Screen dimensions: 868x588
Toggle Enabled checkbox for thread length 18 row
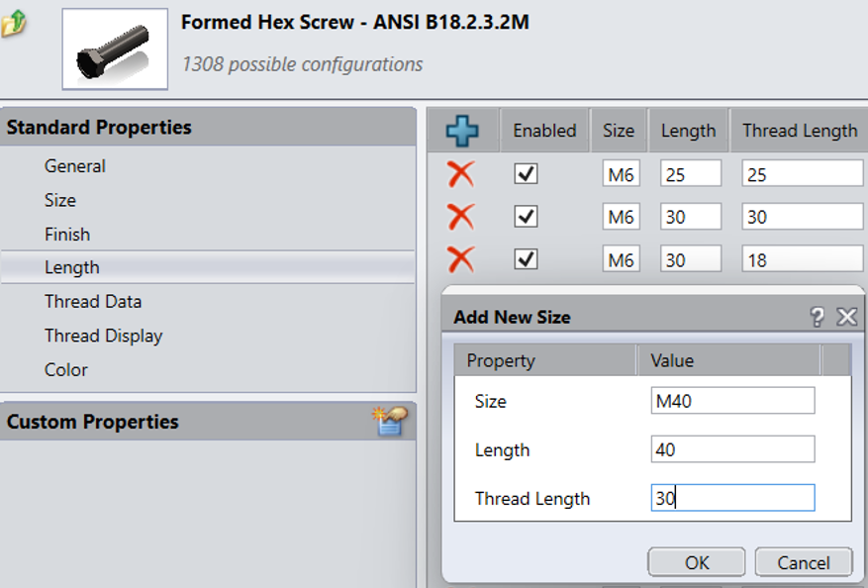coord(527,259)
